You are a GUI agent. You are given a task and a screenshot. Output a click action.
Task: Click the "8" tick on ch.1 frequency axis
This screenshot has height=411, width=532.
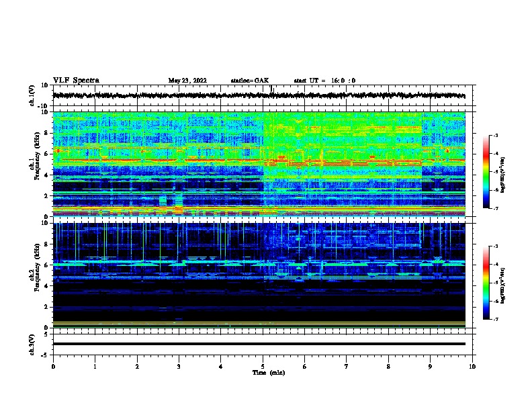46,133
